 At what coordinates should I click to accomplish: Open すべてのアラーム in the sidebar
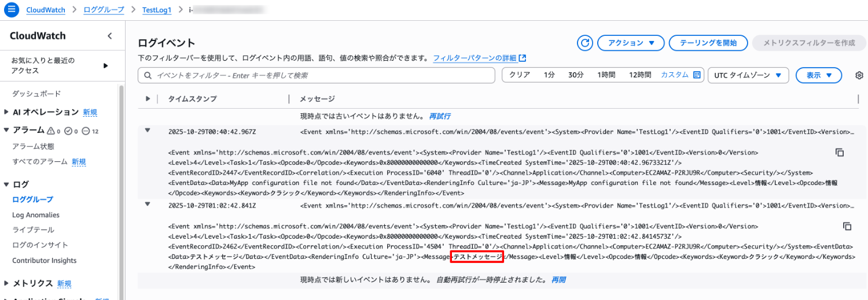[x=40, y=162]
